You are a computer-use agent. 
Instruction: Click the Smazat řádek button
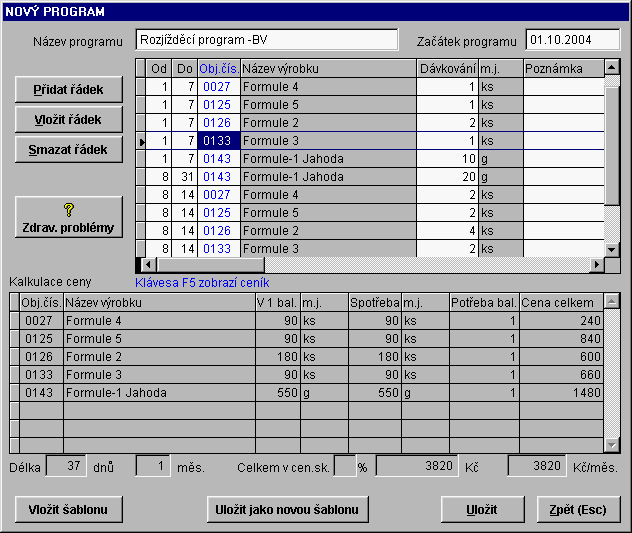[69, 150]
